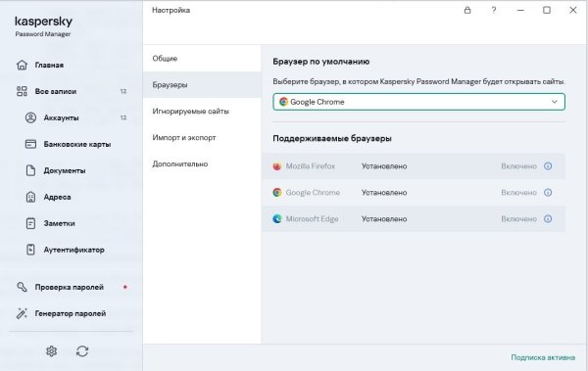Click the sync refresh icon
The height and width of the screenshot is (371, 588).
[82, 351]
